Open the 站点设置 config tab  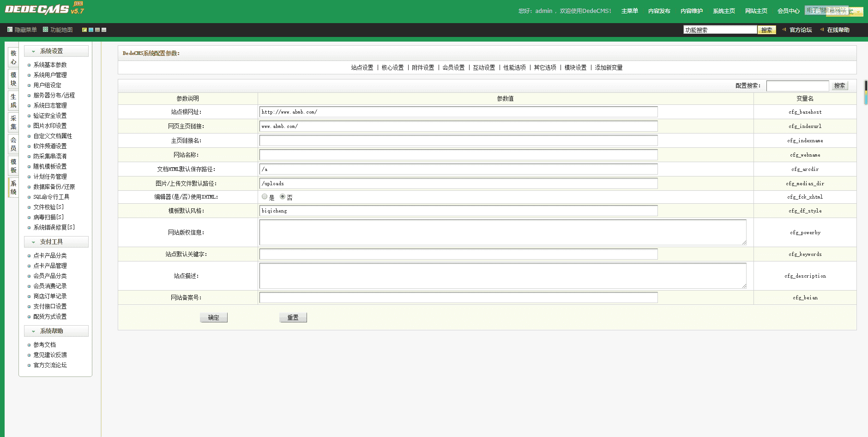coord(362,67)
